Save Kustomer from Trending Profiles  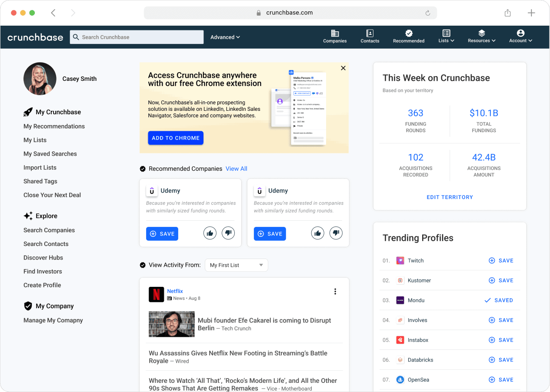(501, 281)
